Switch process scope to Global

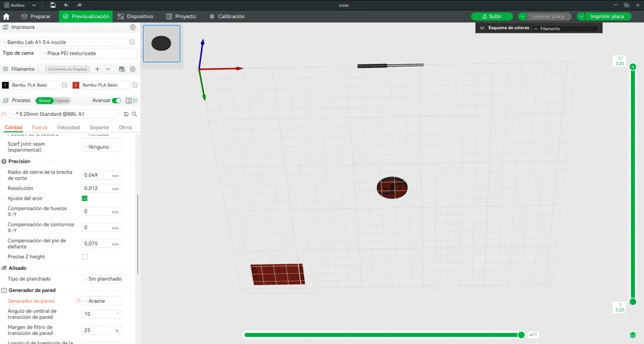click(x=44, y=100)
